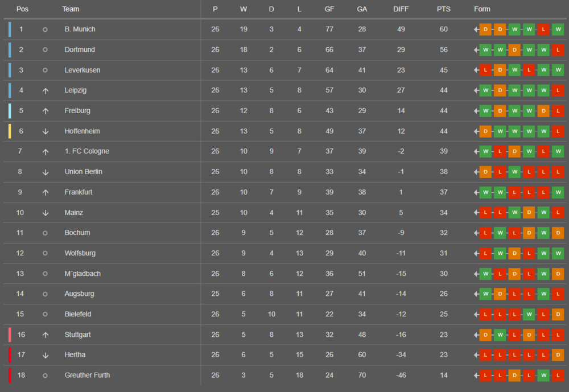Click the first red L badge in Leverkusen's form
The width and height of the screenshot is (569, 392).
click(x=485, y=70)
